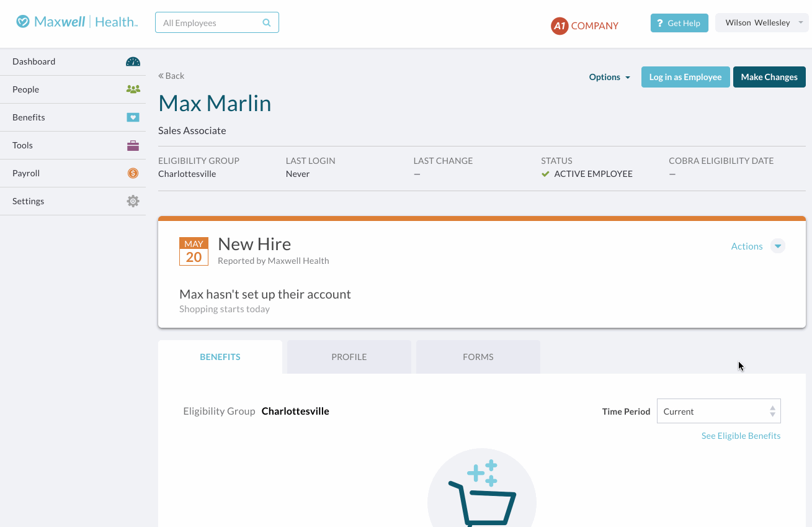
Task: Click Log in as Employee button
Action: tap(685, 77)
